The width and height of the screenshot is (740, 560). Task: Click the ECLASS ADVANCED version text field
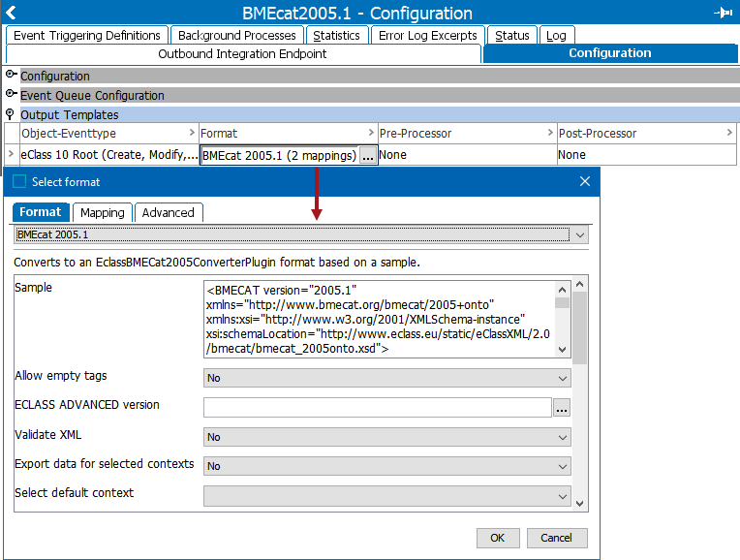(x=377, y=408)
